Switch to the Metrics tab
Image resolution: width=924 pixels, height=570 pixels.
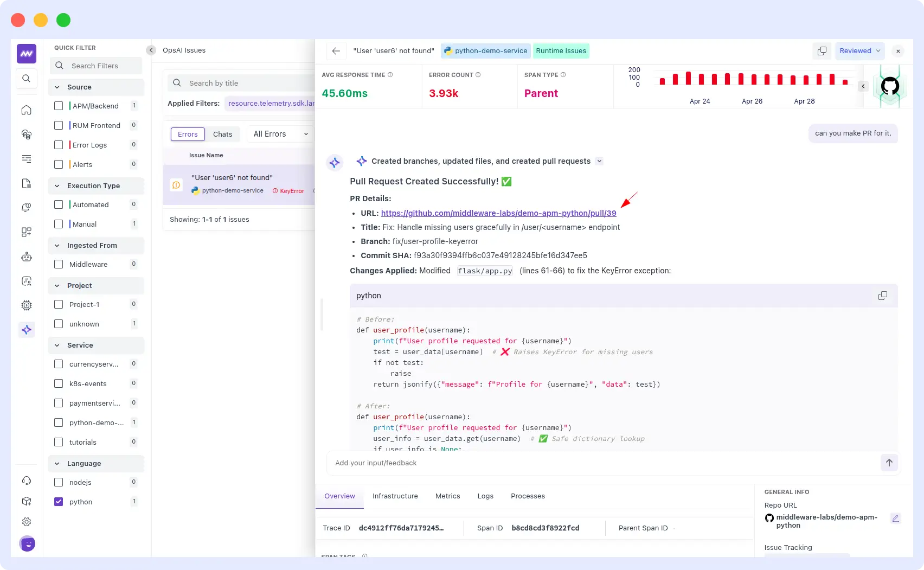pos(447,496)
